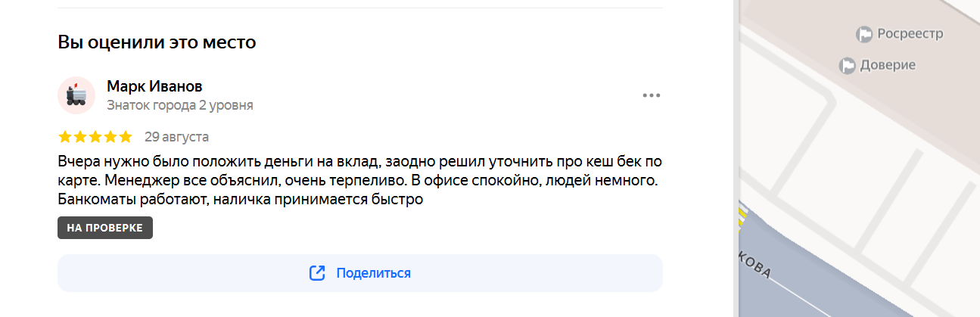Viewport: 980px width, 317px height.
Task: Click the Доверие map label
Action: (888, 66)
